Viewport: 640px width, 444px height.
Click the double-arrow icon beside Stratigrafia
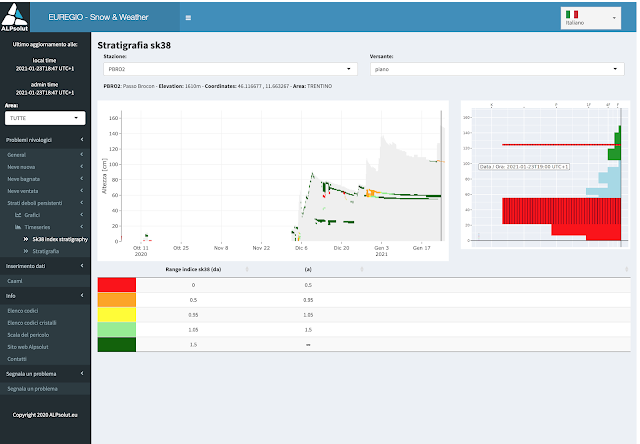tap(26, 251)
